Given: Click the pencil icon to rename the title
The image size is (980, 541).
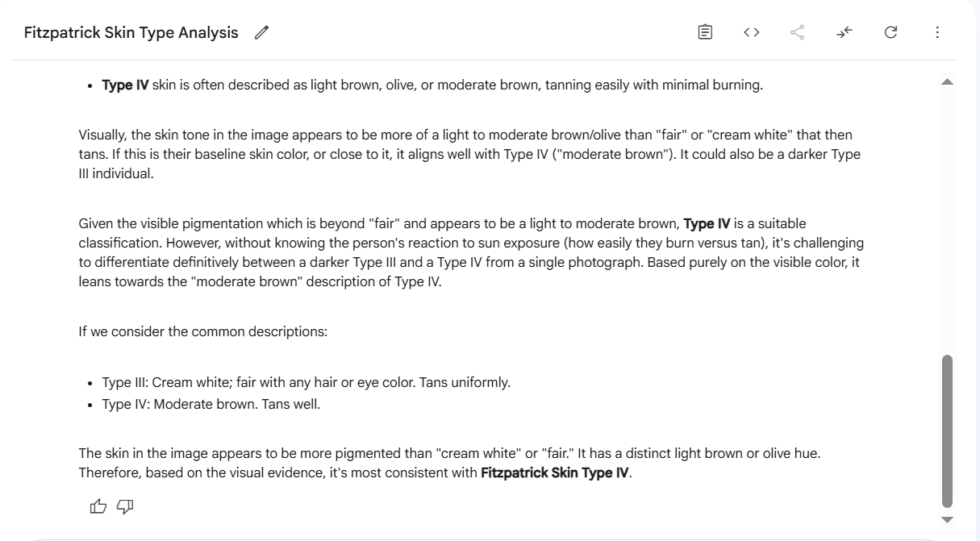Looking at the screenshot, I should click(261, 33).
